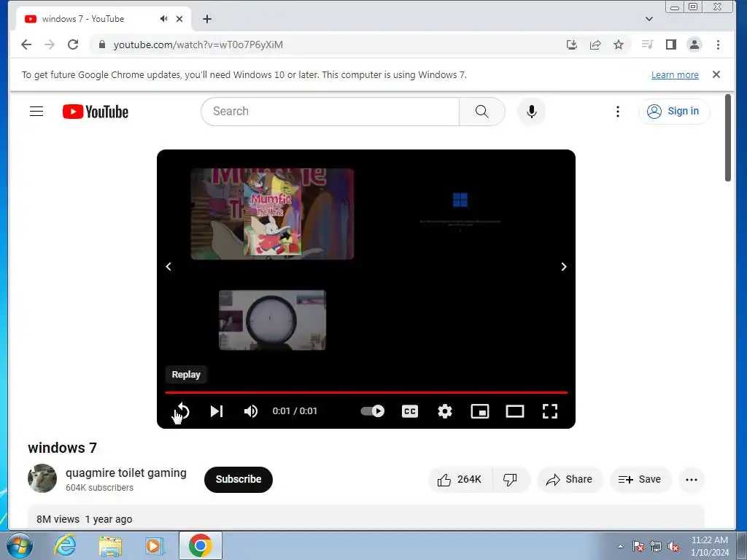This screenshot has width=747, height=560.
Task: Open YouTube three-dot settings menu
Action: 617,112
